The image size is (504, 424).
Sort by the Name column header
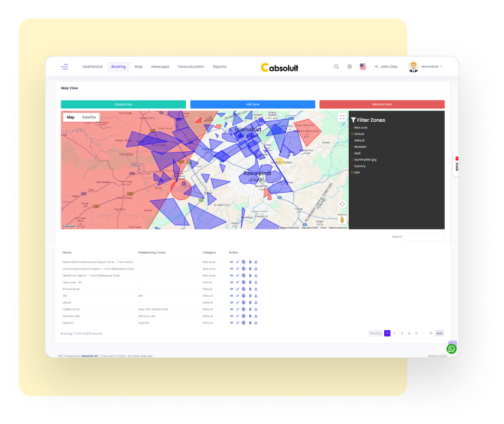(x=67, y=252)
